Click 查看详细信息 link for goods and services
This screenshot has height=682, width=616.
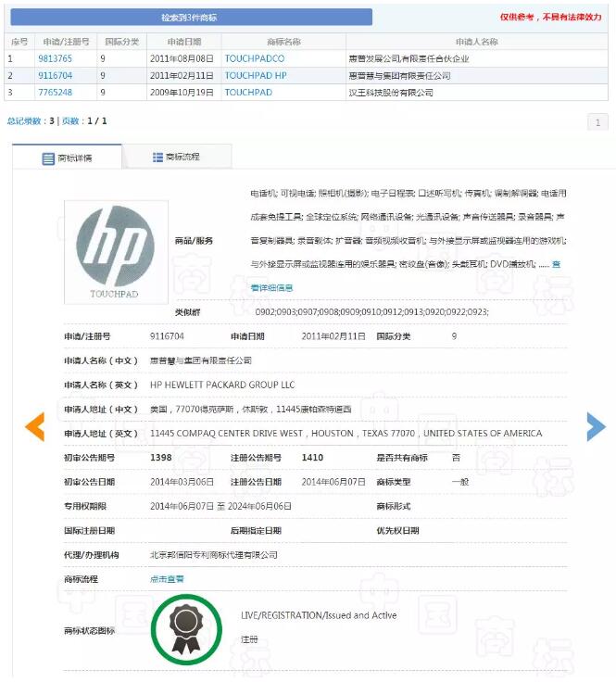[x=271, y=287]
